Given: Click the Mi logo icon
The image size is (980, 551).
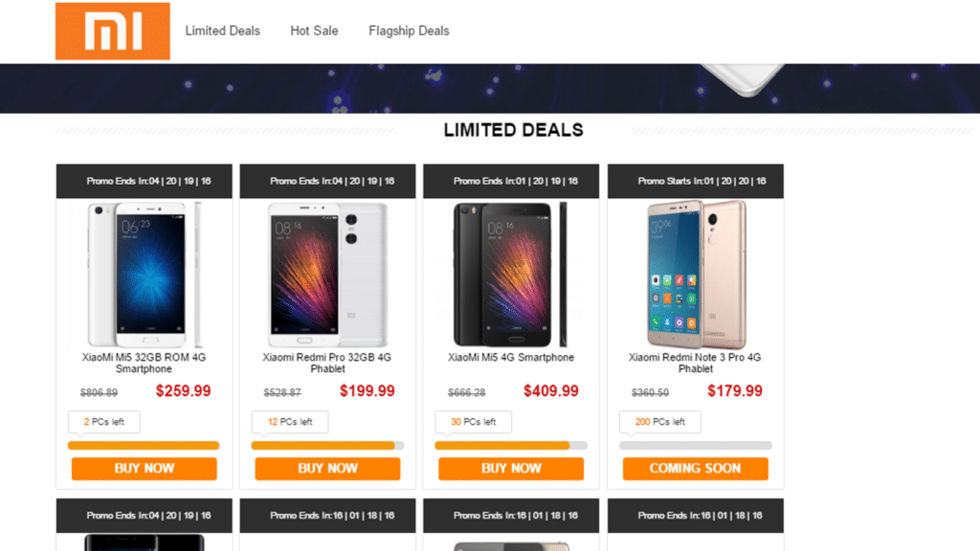Looking at the screenshot, I should point(112,31).
